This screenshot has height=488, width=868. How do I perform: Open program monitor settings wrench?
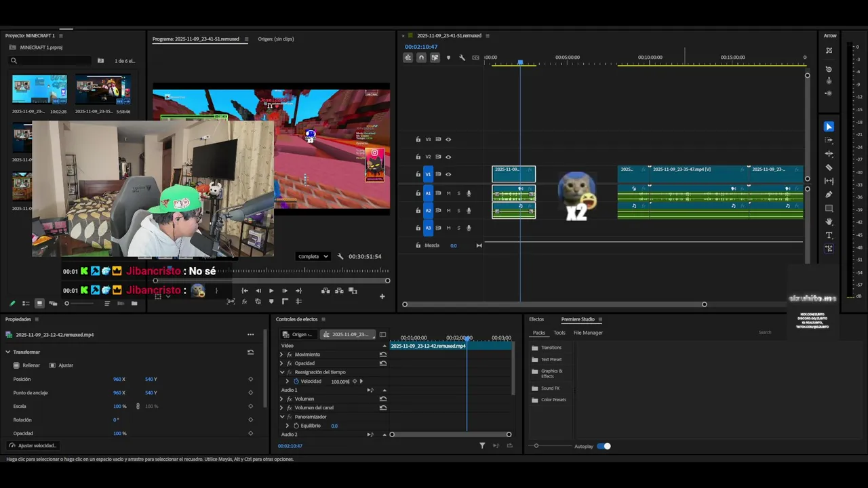[x=340, y=257]
